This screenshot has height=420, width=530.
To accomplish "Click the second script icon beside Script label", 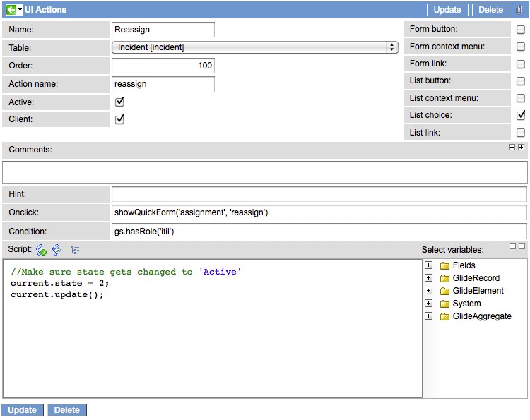I will (57, 250).
